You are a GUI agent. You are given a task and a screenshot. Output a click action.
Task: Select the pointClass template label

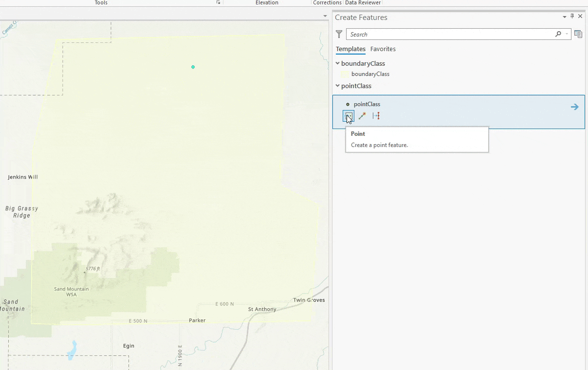[367, 104]
